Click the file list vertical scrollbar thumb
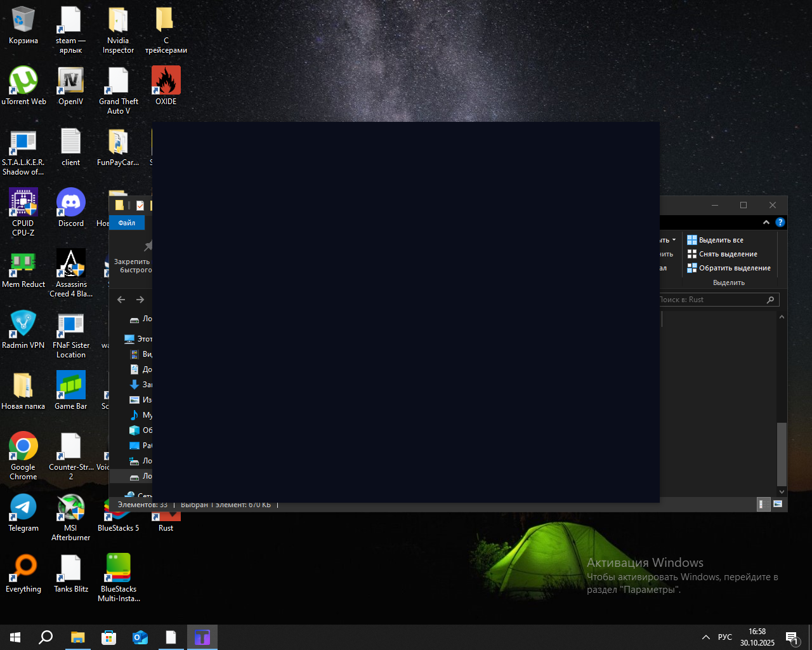The width and height of the screenshot is (812, 650). 782,453
